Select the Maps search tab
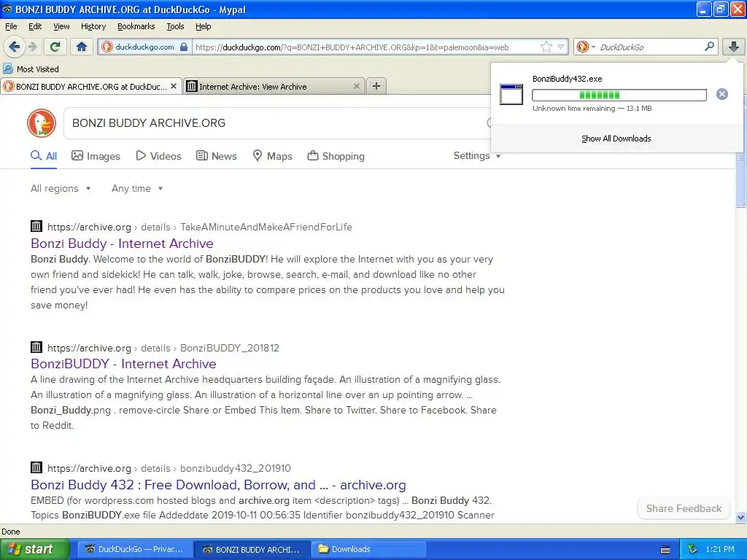 click(272, 156)
